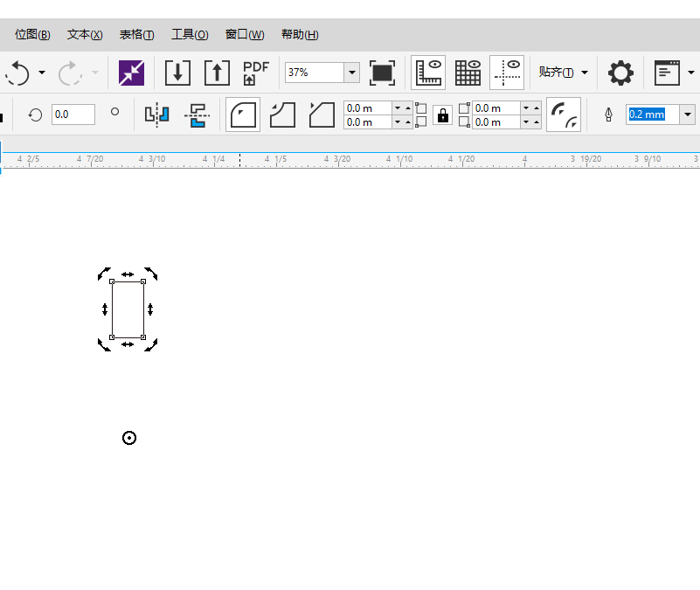The width and height of the screenshot is (700, 590).
Task: Toggle the show rulers button
Action: point(428,73)
